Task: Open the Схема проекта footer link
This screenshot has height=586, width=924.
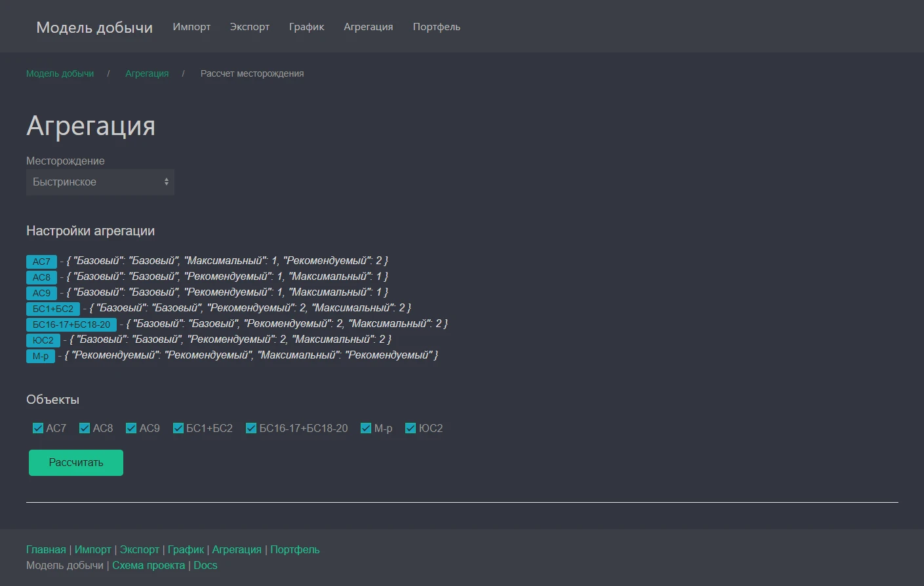Action: point(148,565)
